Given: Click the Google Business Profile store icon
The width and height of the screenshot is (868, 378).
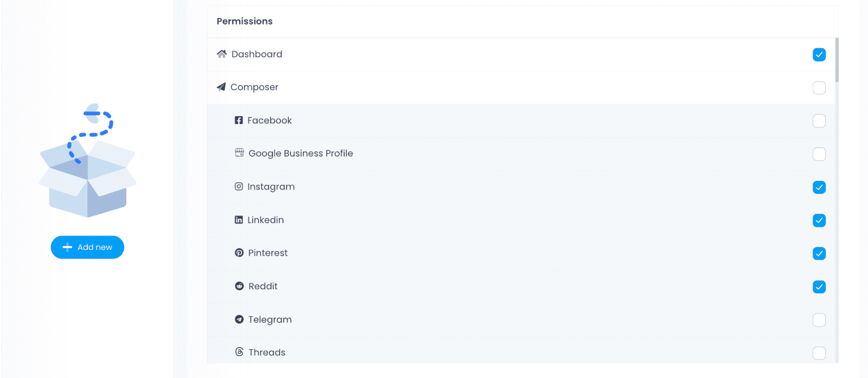Looking at the screenshot, I should pos(239,153).
